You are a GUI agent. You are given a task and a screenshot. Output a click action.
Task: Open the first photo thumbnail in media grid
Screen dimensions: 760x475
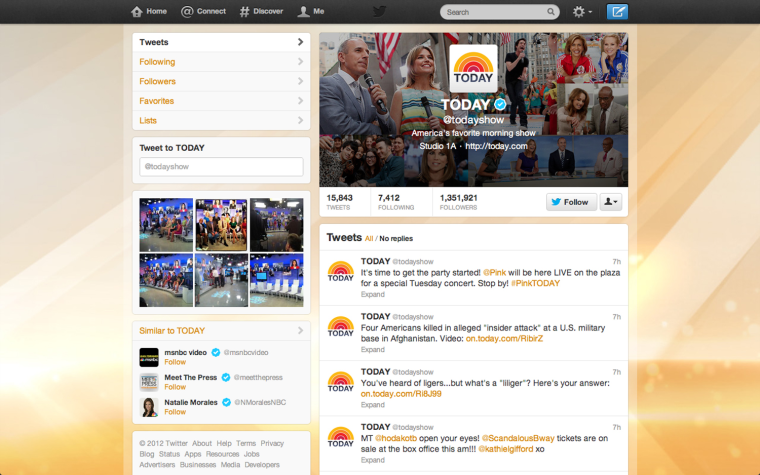(166, 224)
